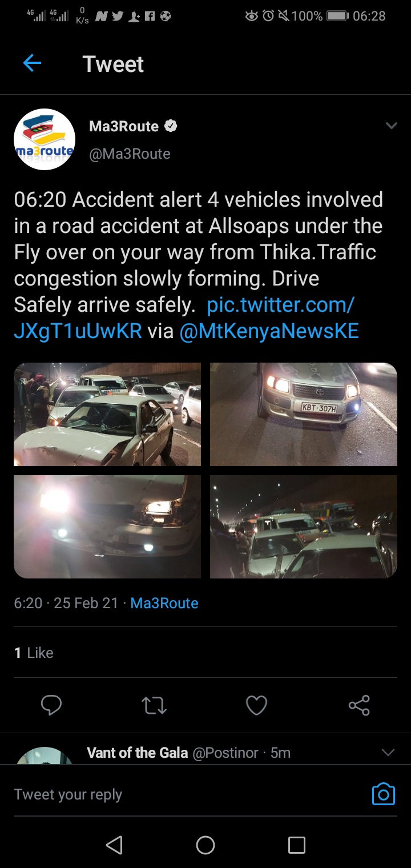Open the Ma3Route profile avatar
411x868 pixels.
coord(45,139)
